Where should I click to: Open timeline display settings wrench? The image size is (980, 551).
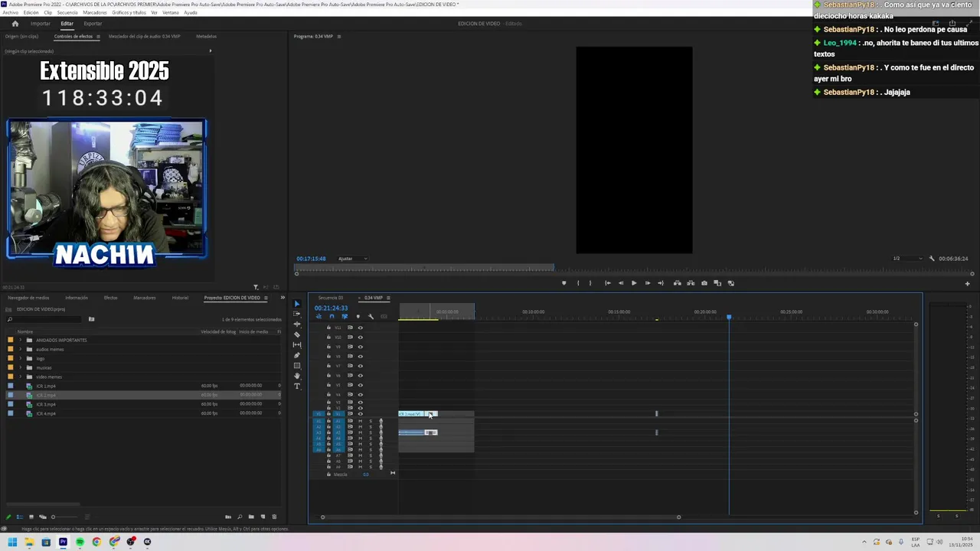tap(371, 317)
